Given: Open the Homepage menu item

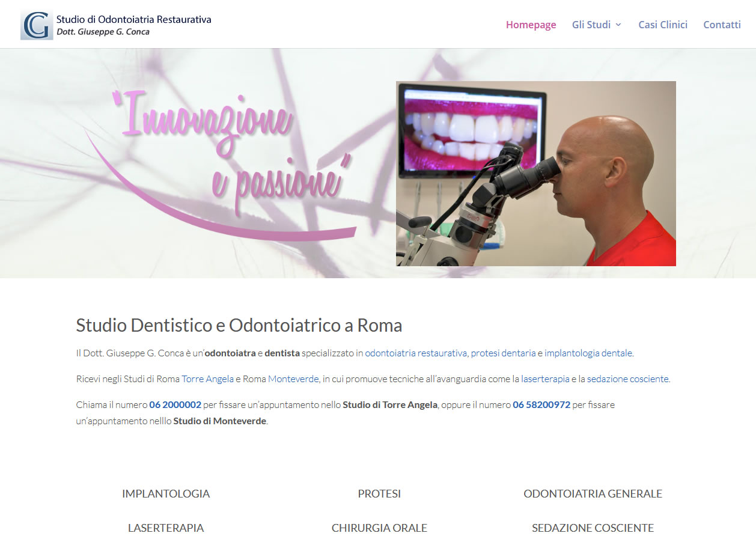Looking at the screenshot, I should (x=531, y=25).
